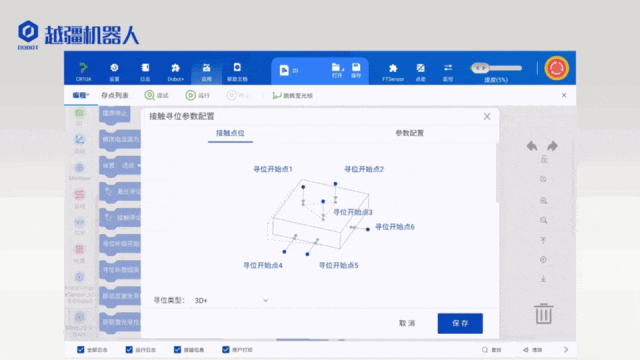Click the undo arrow icon
Viewport: 640px width, 360px height.
point(532,146)
